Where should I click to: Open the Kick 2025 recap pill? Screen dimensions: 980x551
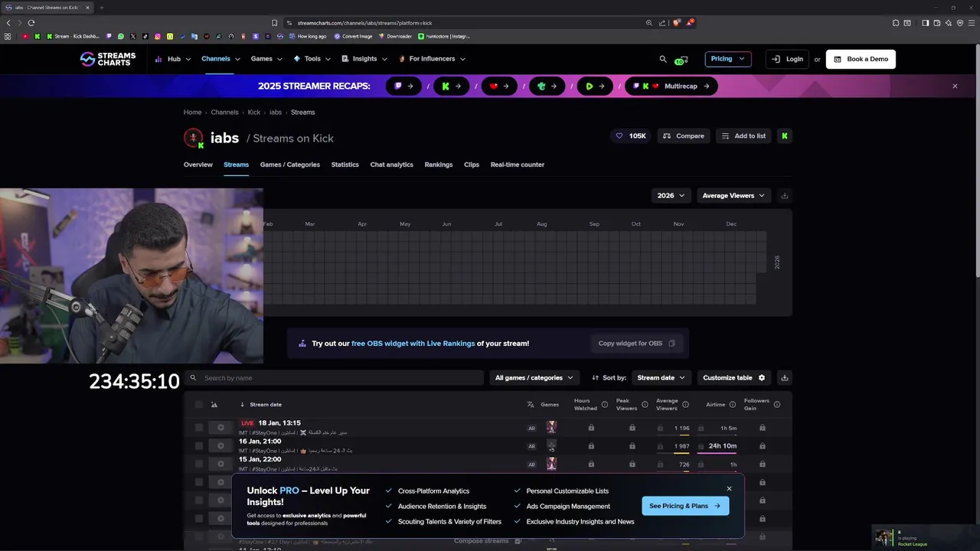click(x=452, y=86)
